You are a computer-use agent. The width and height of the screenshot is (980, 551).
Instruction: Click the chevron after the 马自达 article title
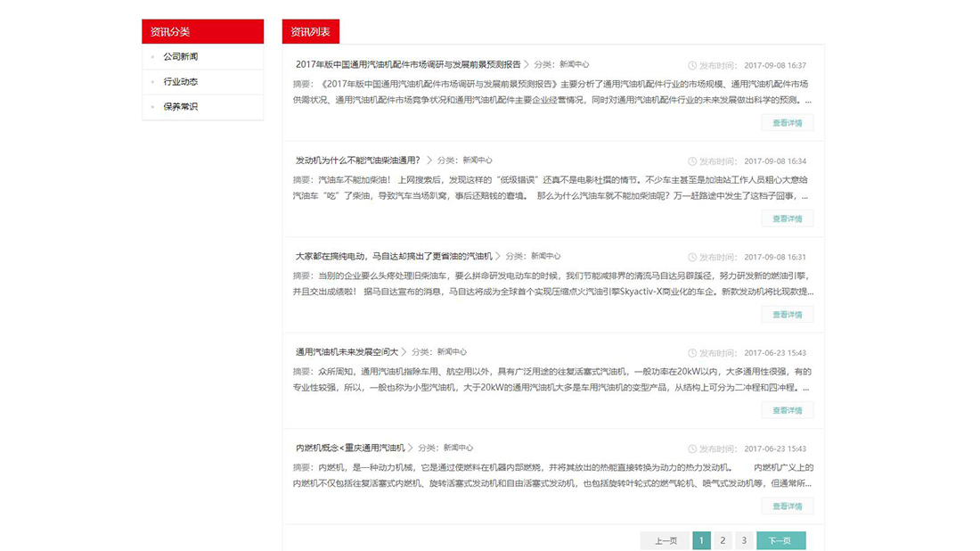tap(497, 256)
